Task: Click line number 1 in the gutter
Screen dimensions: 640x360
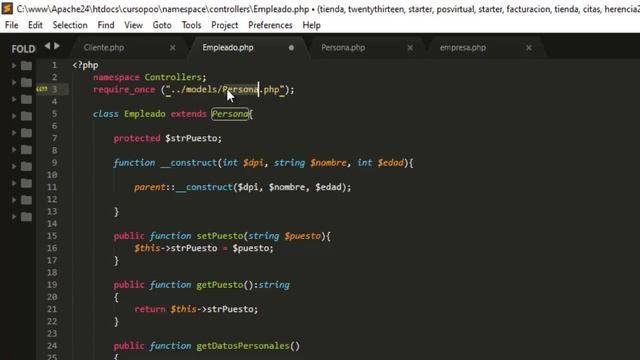Action: (x=54, y=65)
